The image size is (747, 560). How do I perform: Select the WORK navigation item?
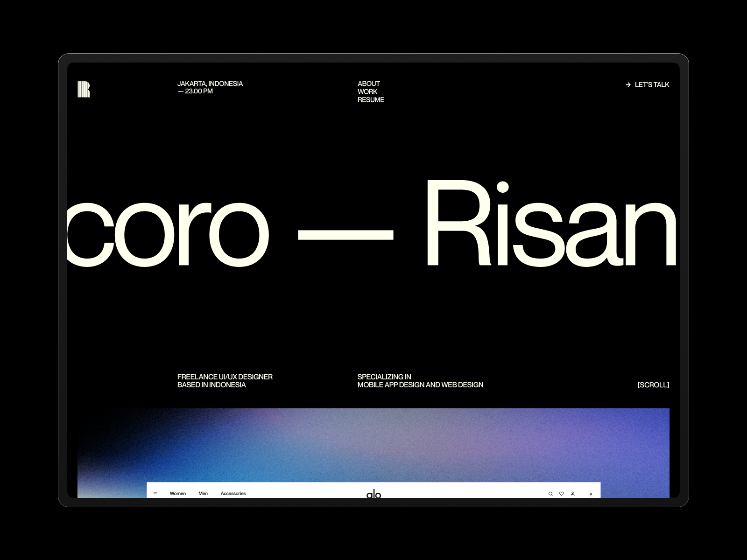[x=366, y=91]
